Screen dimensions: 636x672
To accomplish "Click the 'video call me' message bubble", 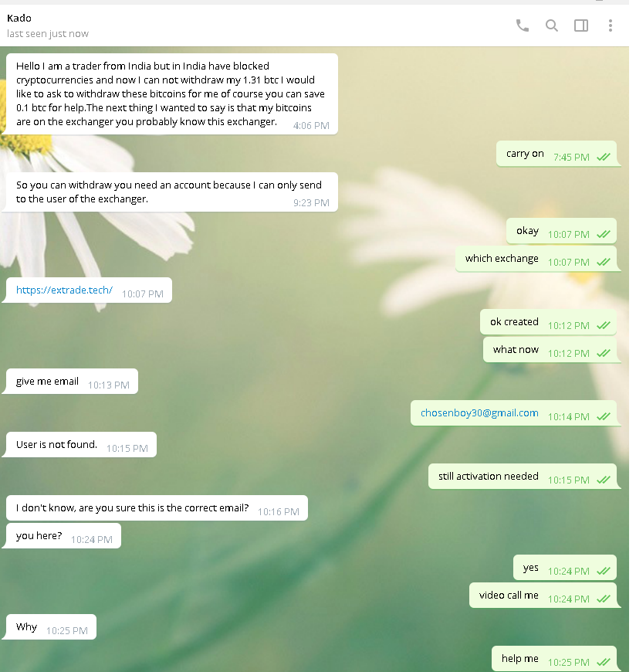I will 543,595.
